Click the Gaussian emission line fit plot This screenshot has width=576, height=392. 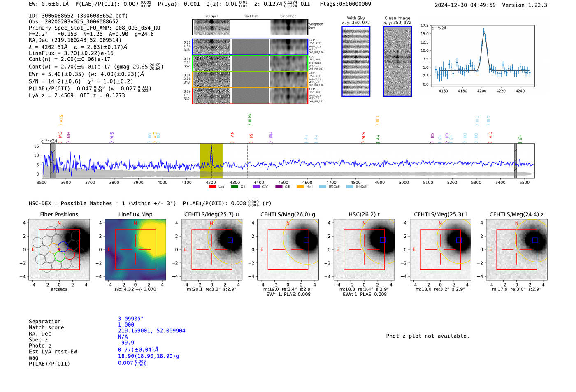[483, 56]
